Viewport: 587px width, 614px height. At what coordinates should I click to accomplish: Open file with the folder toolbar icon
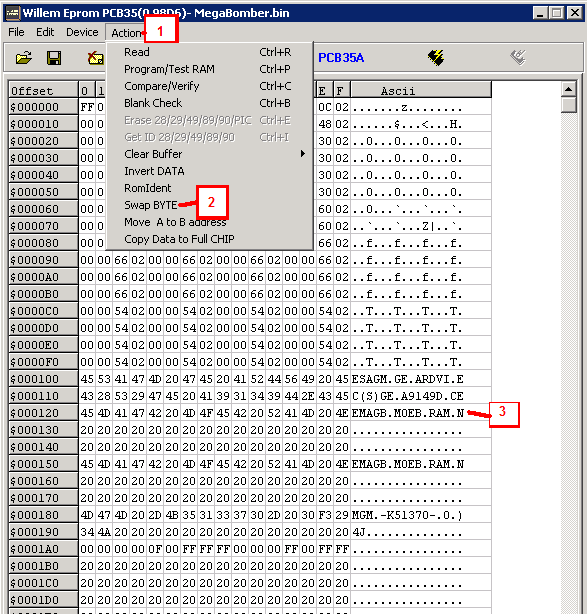click(23, 58)
